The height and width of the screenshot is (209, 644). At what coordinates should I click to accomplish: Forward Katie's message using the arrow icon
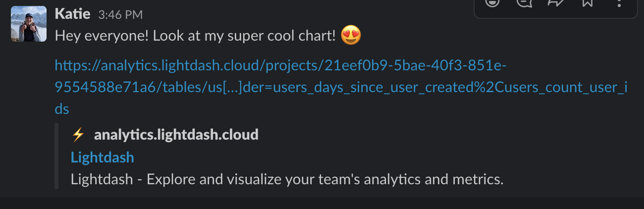coord(555,3)
